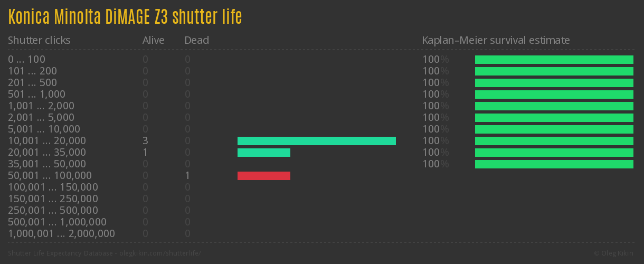The image size is (644, 264).
Task: Select the '1,000,001 ... 2,000,000' row label
Action: tap(61, 234)
